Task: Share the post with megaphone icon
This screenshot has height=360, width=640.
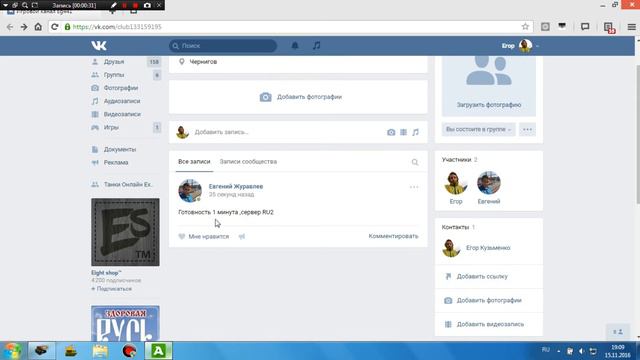Action: 242,236
